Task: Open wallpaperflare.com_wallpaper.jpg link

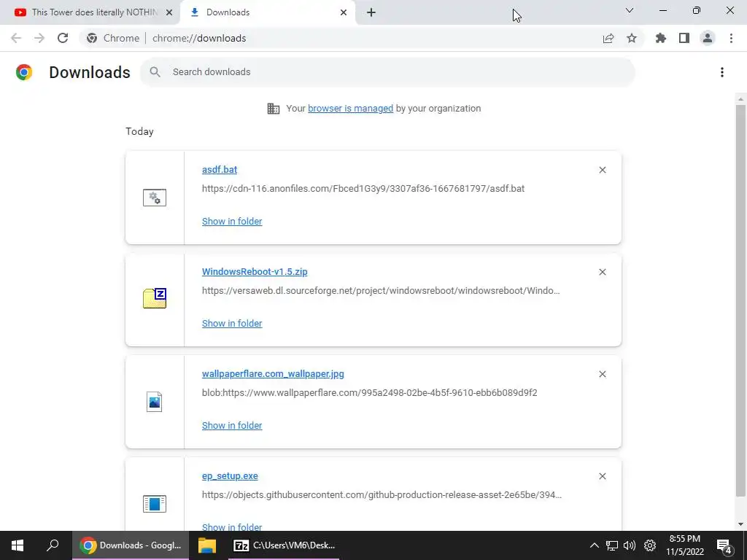Action: tap(273, 374)
